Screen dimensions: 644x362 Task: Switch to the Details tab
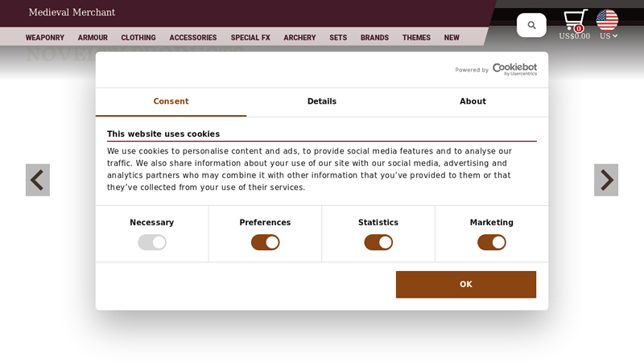[x=322, y=101]
